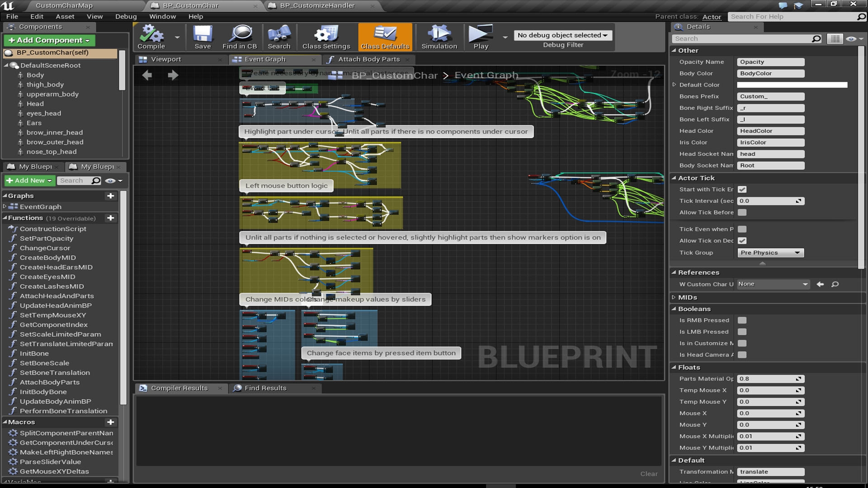Compile the blueprint
Image resolution: width=868 pixels, height=488 pixels.
click(x=151, y=37)
